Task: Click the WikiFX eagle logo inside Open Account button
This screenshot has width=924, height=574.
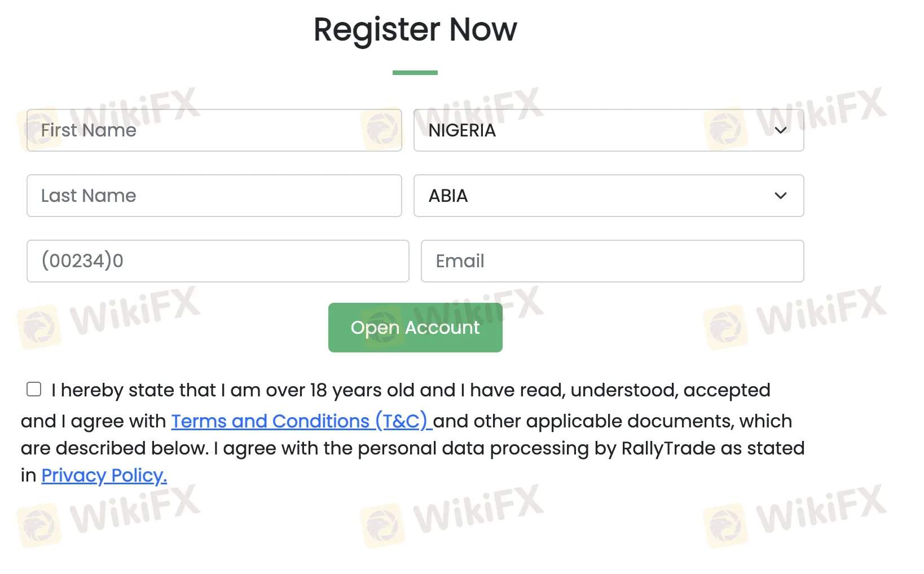Action: [x=382, y=326]
